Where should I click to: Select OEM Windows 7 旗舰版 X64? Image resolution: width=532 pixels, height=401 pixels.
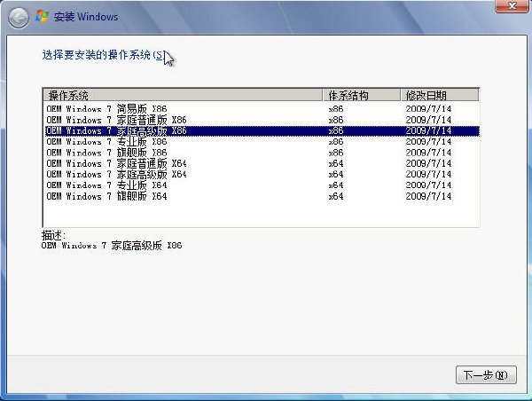click(x=262, y=196)
